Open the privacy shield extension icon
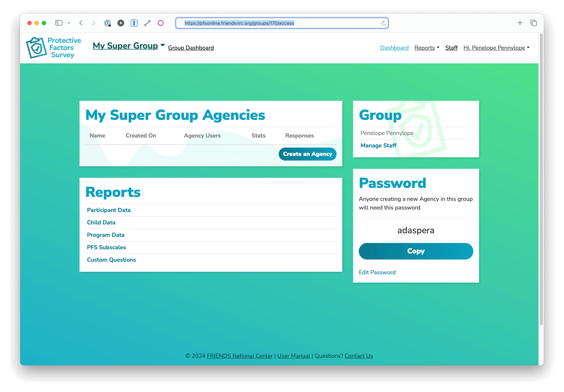The height and width of the screenshot is (392, 564). pyautogui.click(x=108, y=23)
